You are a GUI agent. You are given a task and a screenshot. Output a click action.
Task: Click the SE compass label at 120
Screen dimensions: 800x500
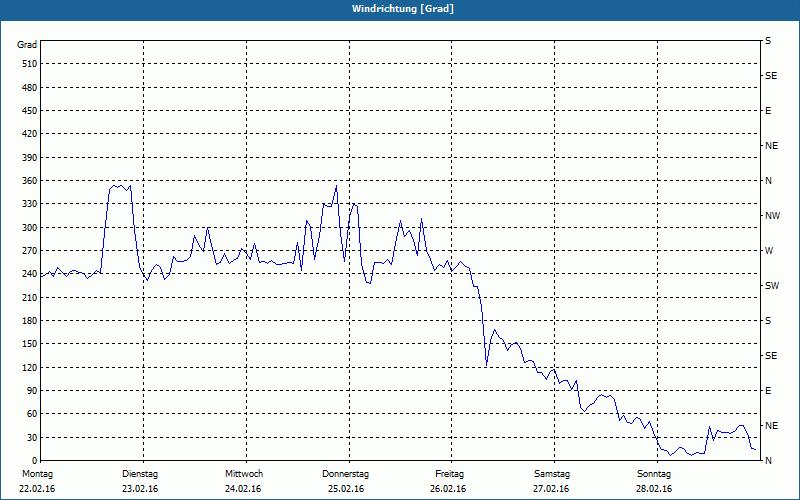(x=771, y=356)
